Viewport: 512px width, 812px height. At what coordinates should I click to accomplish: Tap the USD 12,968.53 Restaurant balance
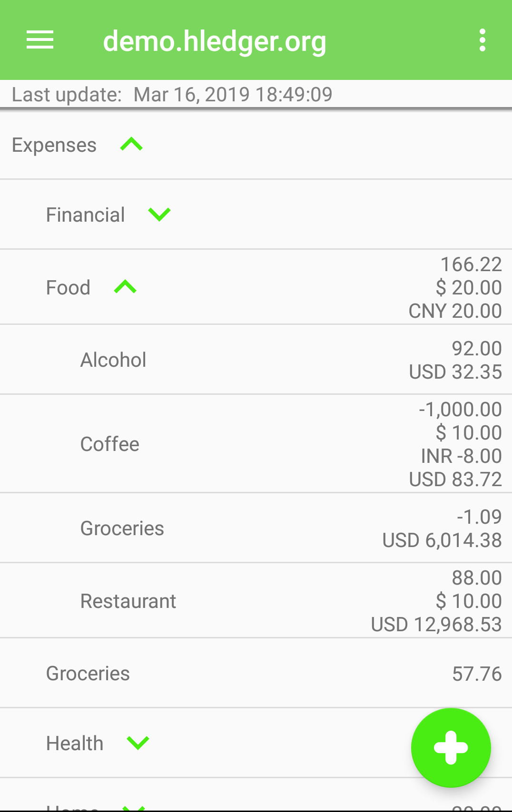point(436,625)
